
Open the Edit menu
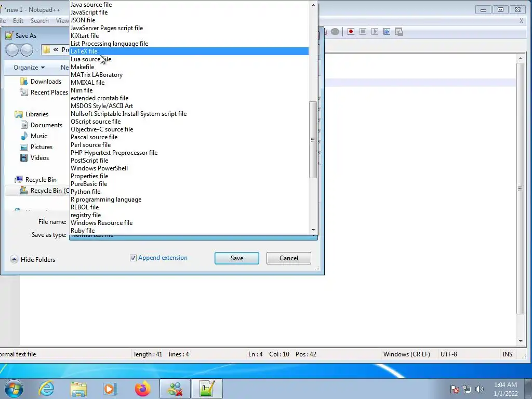[18, 21]
